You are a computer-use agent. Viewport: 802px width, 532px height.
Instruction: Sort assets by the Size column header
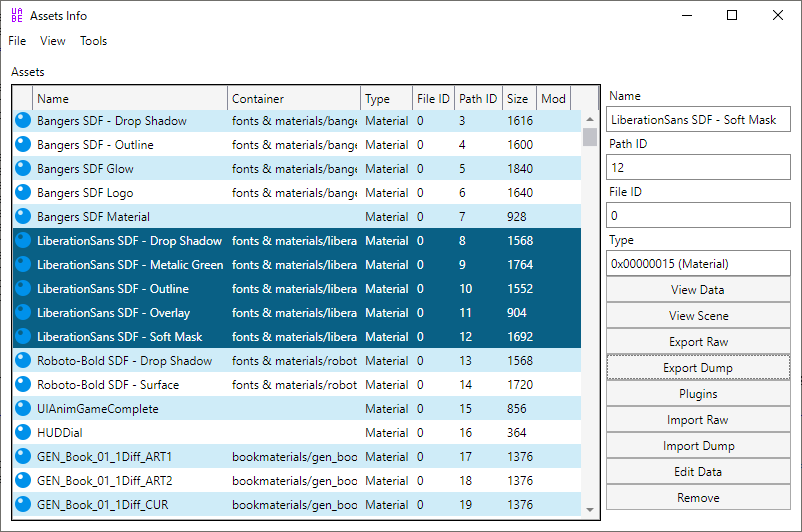pos(519,98)
